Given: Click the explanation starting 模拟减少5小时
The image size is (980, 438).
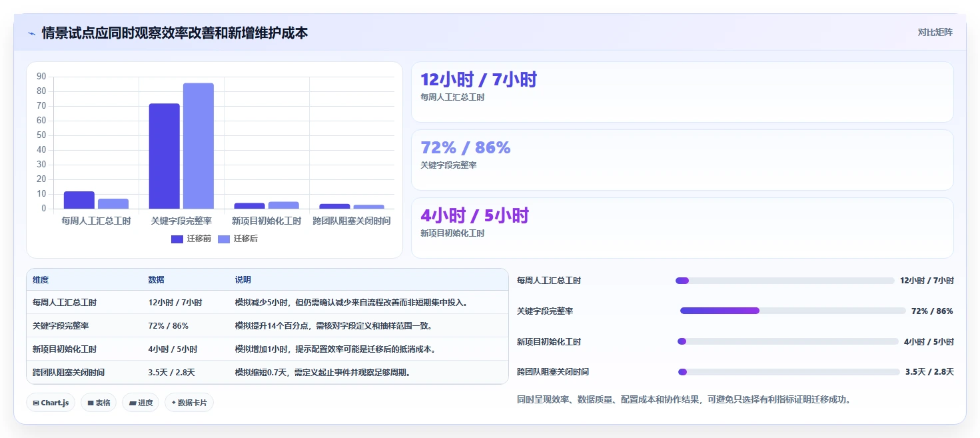Looking at the screenshot, I should click(351, 303).
